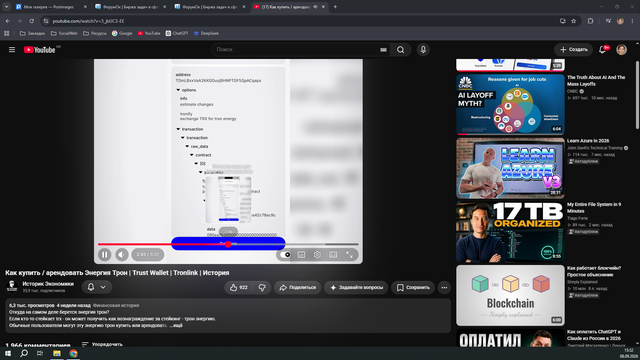
Task: Open the AI Layoff Myth video thumbnail
Action: (x=510, y=104)
